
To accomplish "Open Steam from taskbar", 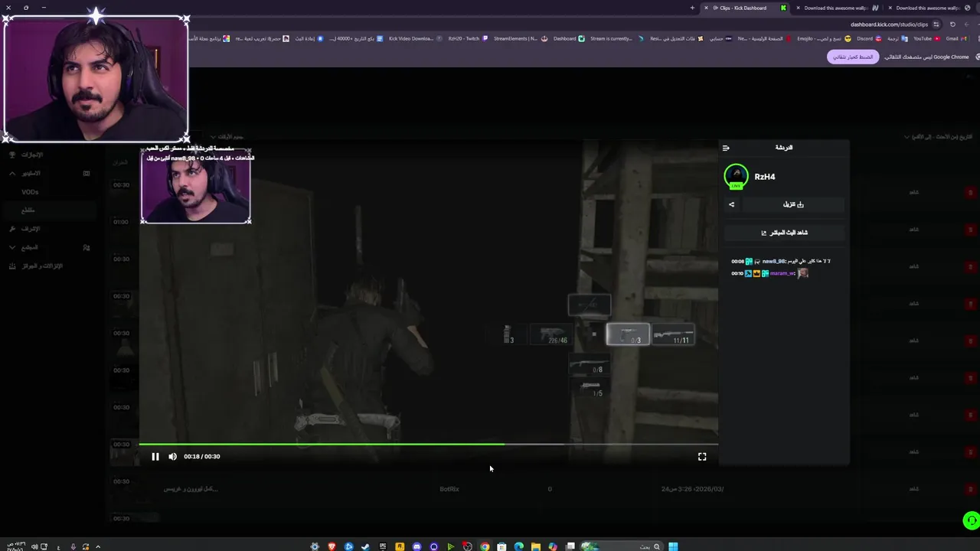I will coord(365,546).
